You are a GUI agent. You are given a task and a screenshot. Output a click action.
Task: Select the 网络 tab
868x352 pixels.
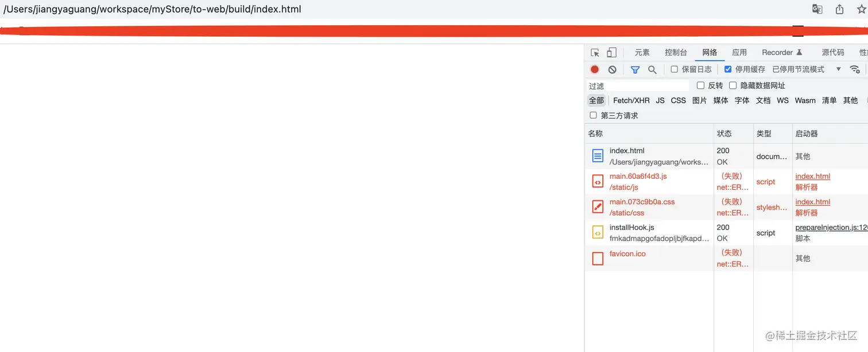(710, 52)
